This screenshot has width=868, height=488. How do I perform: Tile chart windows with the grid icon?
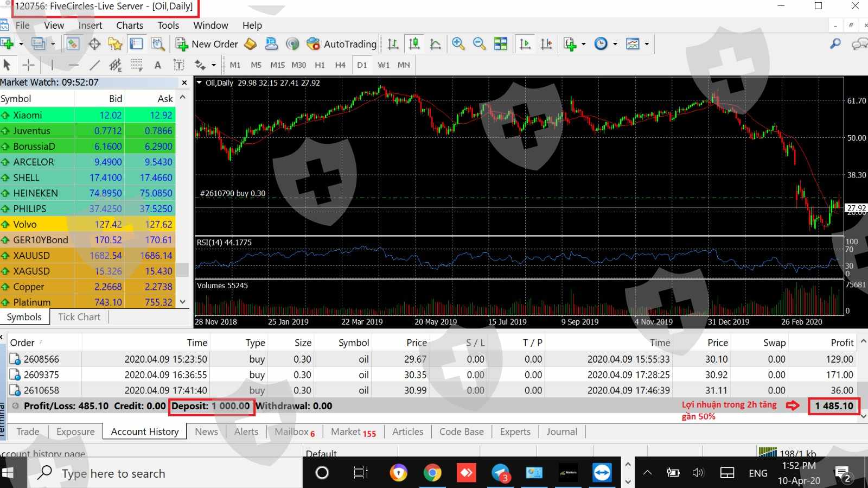pyautogui.click(x=500, y=44)
